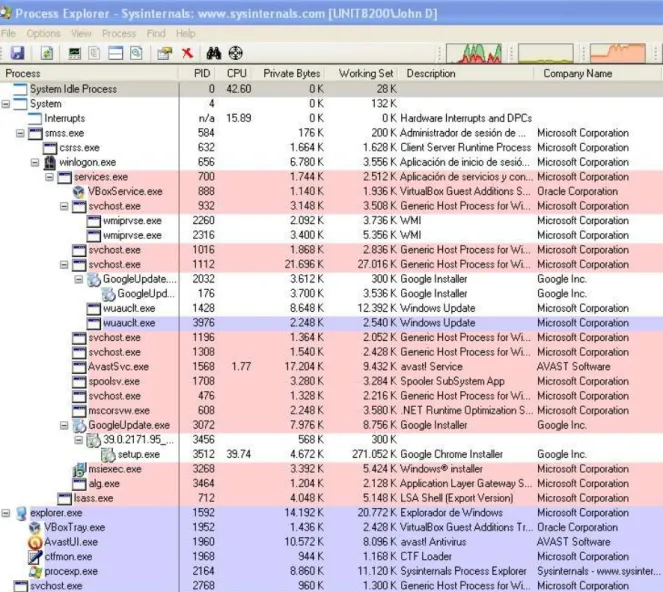Screen dimensions: 663x592
Task: Toggle the Show Lower Pane toolbar icon
Action: (115, 53)
